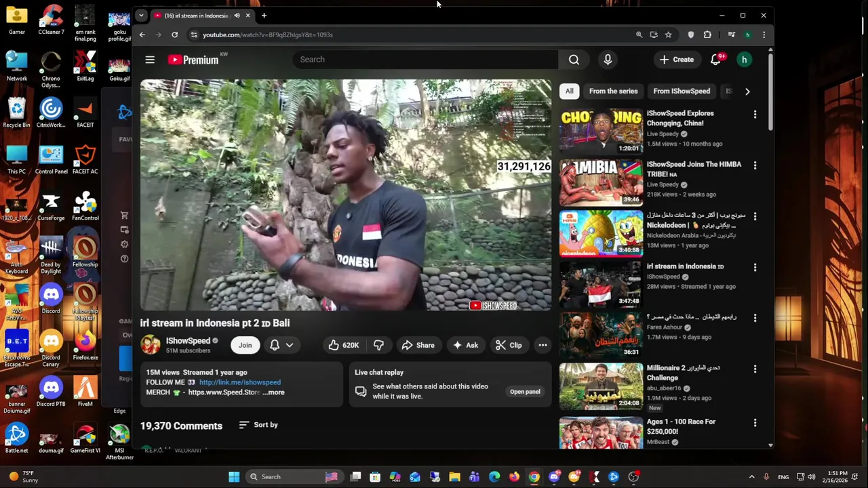The height and width of the screenshot is (488, 868).
Task: Open Microsoft Edge from taskbar
Action: (x=494, y=476)
